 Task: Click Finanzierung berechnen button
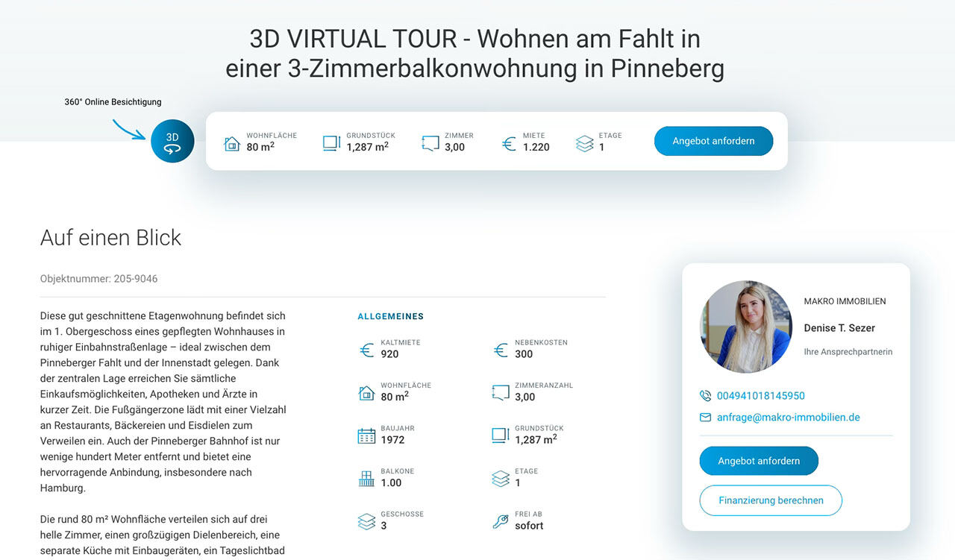(771, 500)
